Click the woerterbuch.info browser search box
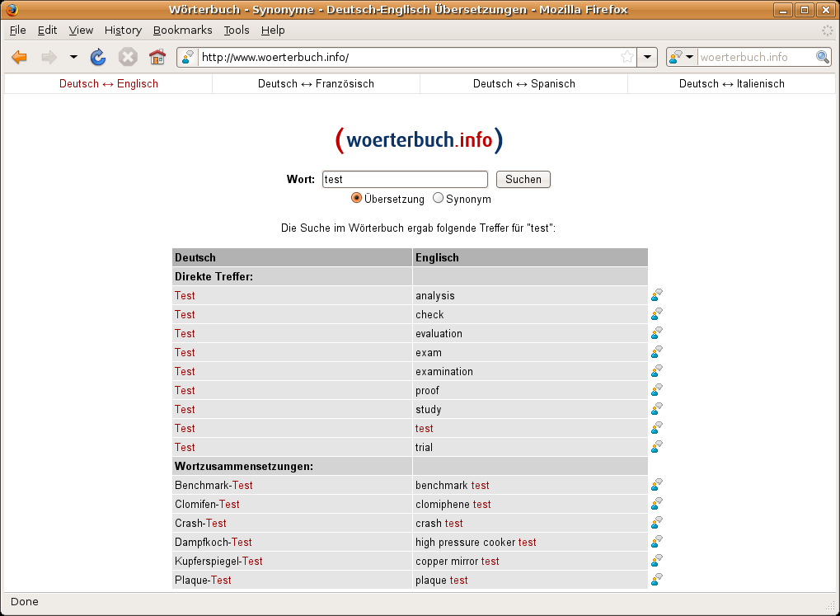This screenshot has width=840, height=616. pyautogui.click(x=757, y=57)
